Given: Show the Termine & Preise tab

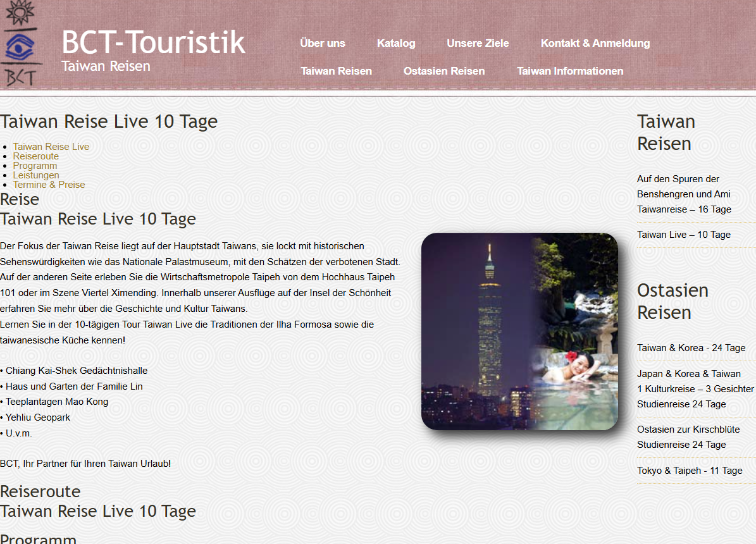Looking at the screenshot, I should 49,185.
